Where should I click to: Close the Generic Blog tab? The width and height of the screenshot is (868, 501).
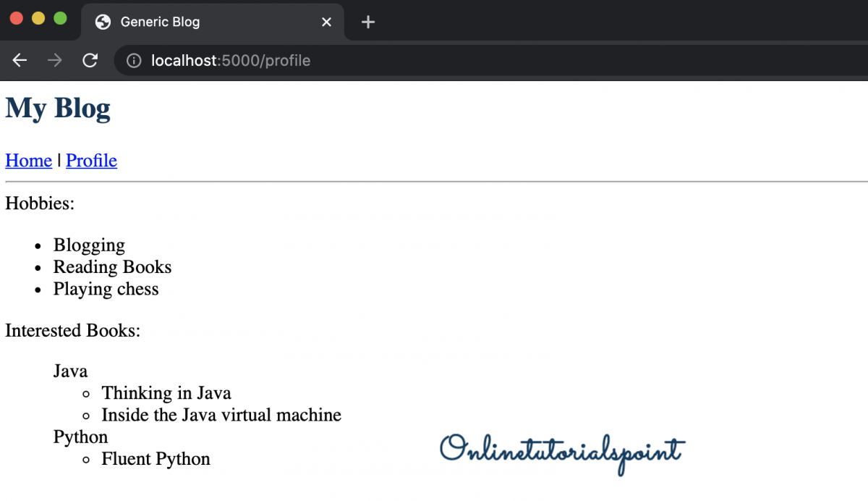326,22
